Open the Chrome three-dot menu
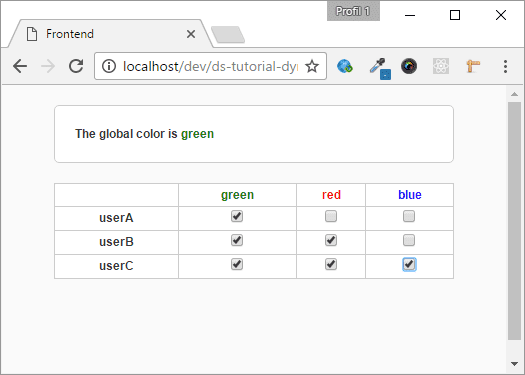 [x=505, y=66]
